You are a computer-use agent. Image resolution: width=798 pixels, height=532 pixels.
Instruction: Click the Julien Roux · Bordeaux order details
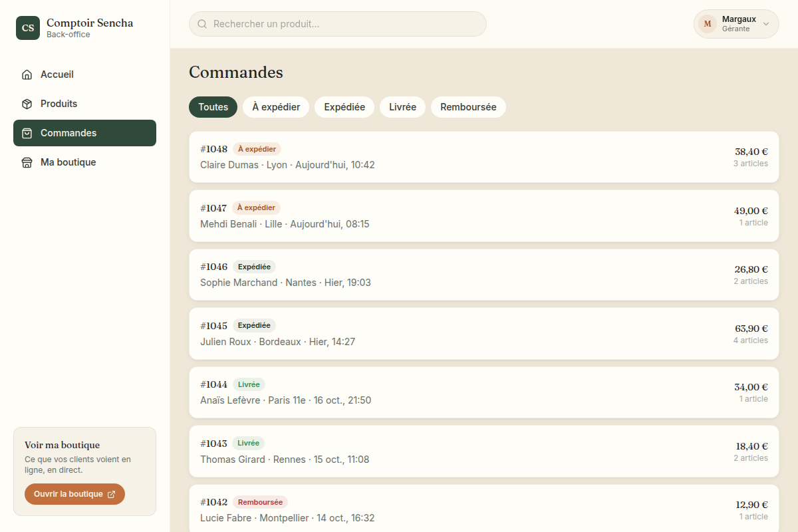277,342
